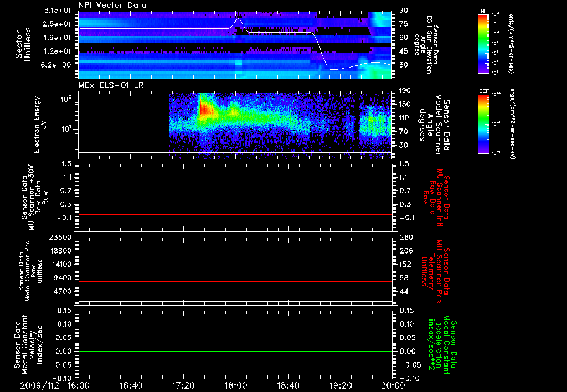Click the peak of the white sun elevation curve
This screenshot has height=392, width=567.
[x=238, y=18]
